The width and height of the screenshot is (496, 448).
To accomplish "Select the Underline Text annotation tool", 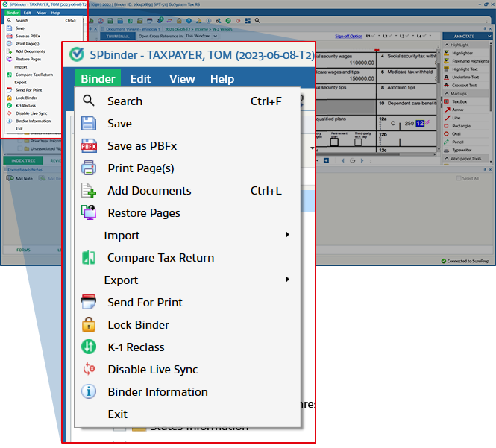I will [x=465, y=77].
